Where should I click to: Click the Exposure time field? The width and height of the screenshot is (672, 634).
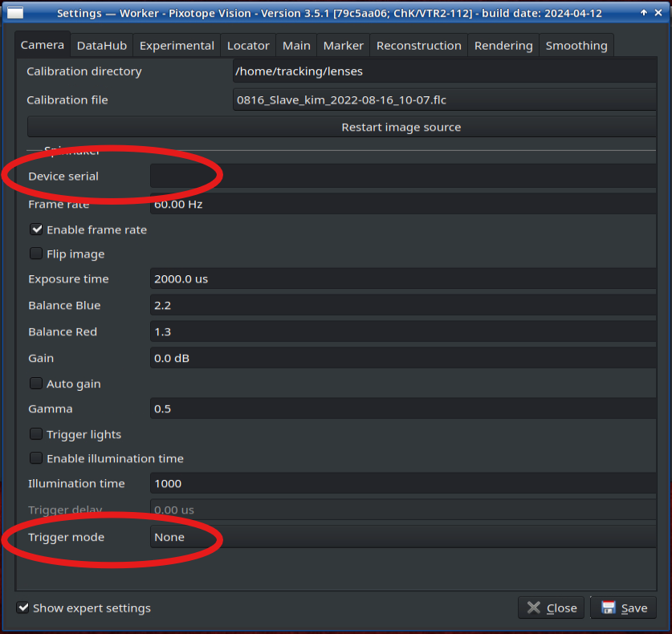pos(403,279)
